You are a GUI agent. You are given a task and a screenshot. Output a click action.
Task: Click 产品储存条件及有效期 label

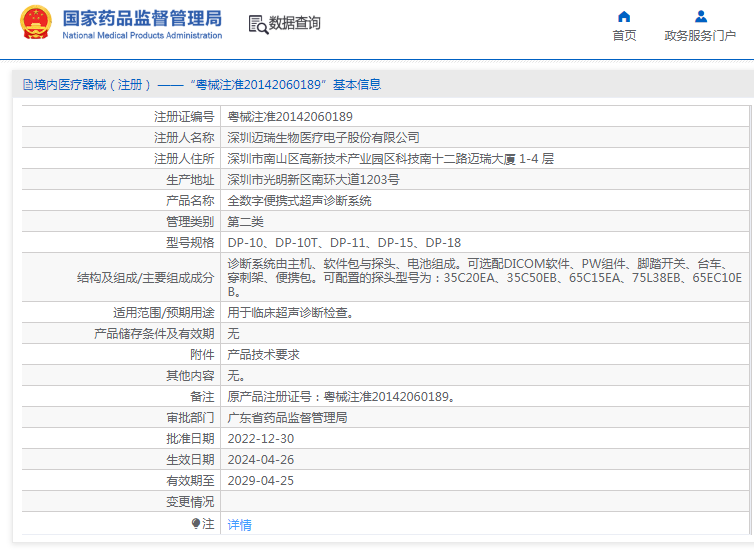154,334
